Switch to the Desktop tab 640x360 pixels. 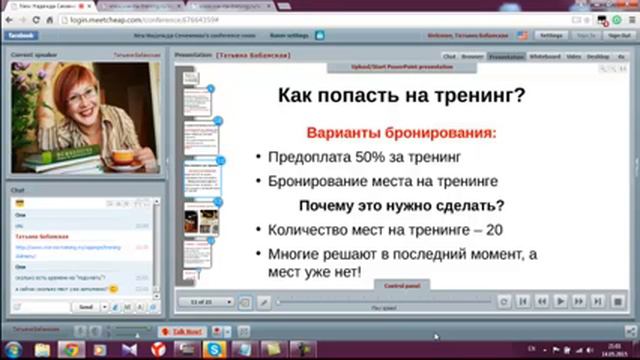click(598, 57)
